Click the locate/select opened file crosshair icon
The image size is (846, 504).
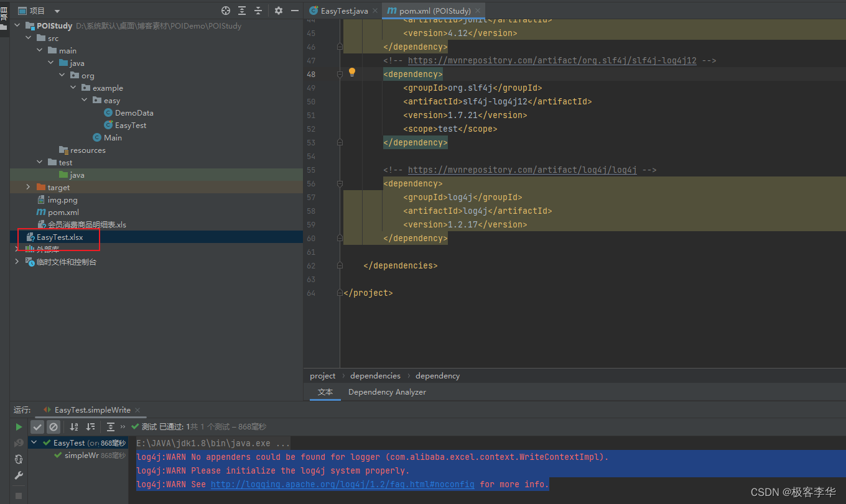click(x=226, y=11)
